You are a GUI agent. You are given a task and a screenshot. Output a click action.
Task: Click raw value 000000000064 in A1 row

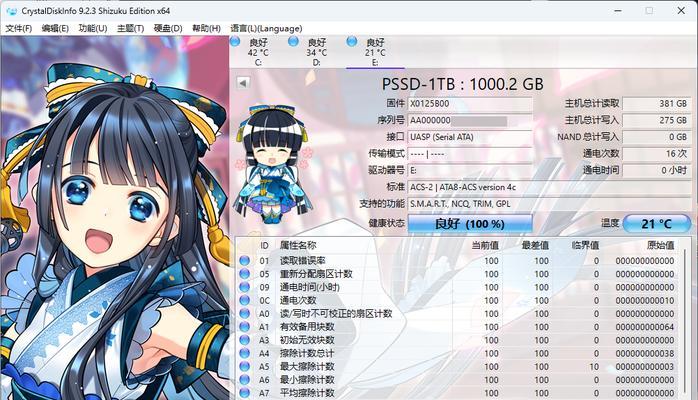(645, 327)
